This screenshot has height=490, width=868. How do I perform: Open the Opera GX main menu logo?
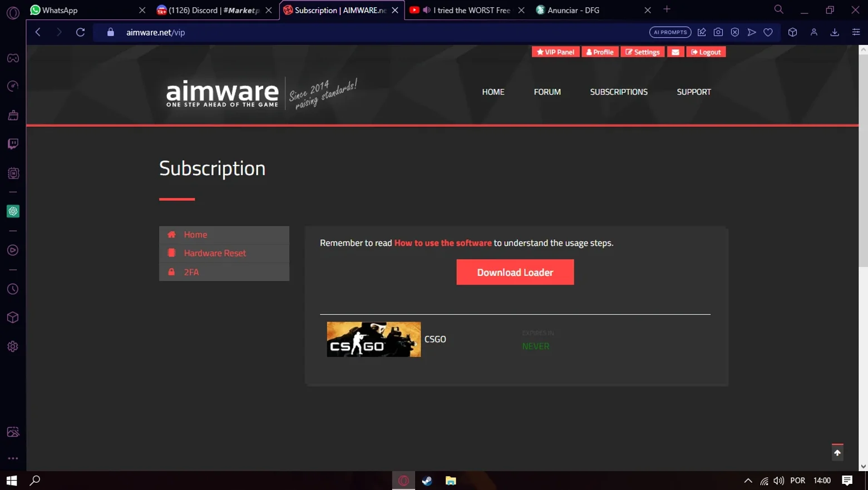(13, 12)
